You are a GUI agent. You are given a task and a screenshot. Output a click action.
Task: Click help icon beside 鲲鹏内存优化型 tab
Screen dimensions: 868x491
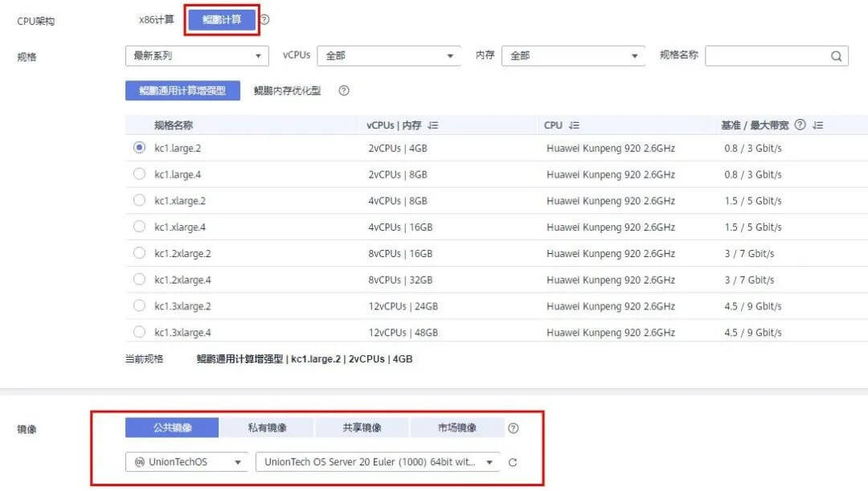[344, 90]
